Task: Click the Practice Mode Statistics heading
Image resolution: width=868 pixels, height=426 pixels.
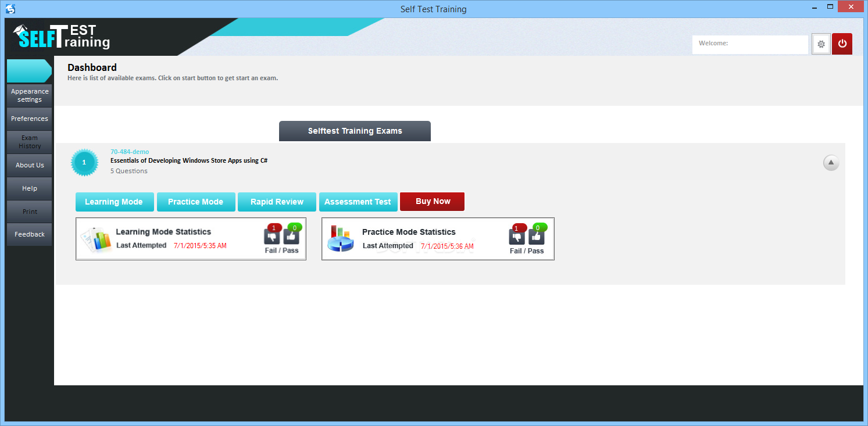Action: coord(409,232)
